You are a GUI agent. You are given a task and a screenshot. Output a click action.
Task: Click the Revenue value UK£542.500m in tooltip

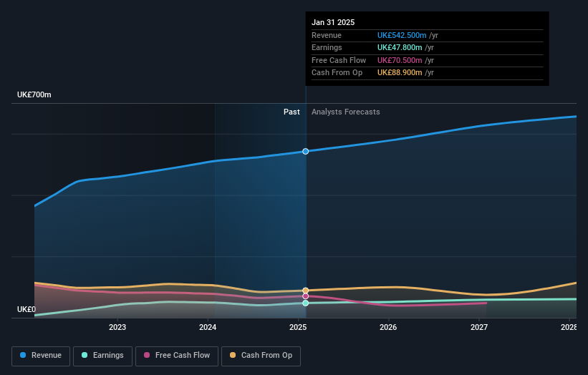tap(402, 35)
